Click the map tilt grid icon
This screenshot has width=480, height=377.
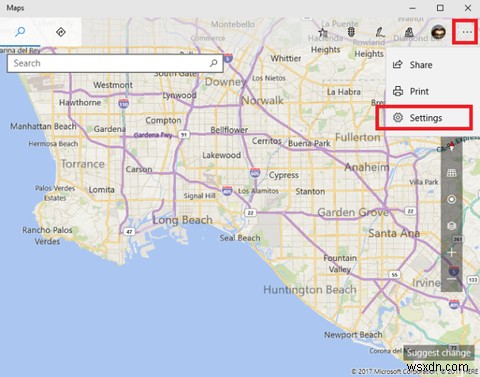[x=452, y=173]
